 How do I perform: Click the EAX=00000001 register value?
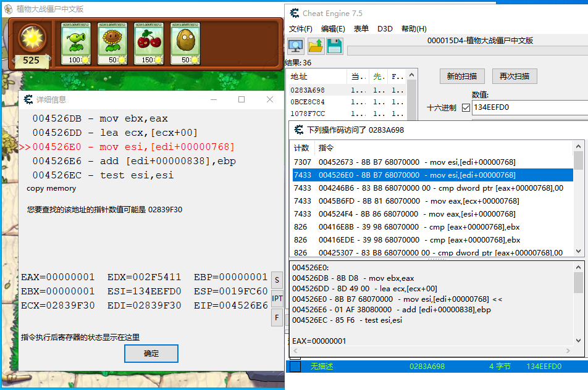(58, 277)
